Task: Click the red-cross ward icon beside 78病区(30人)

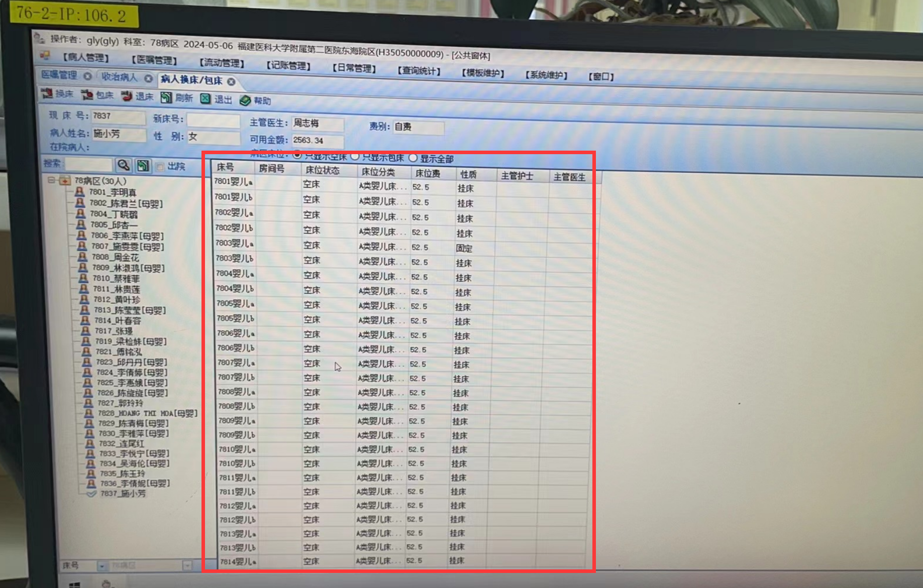Action: 65,180
